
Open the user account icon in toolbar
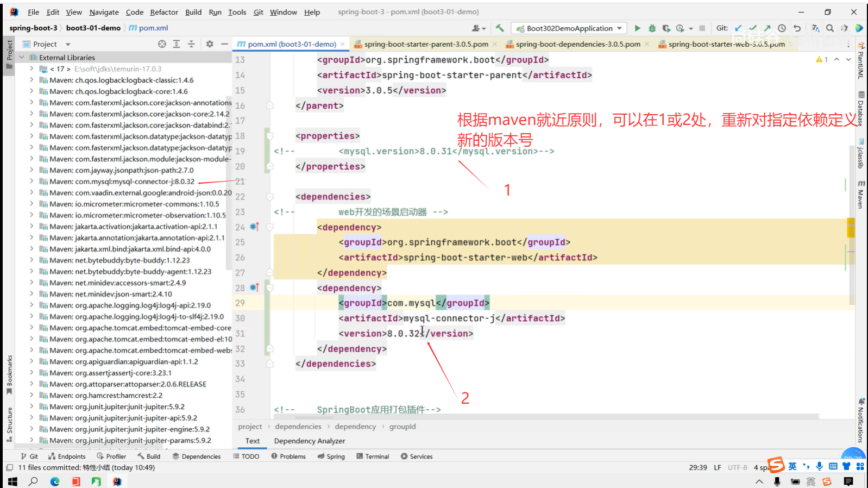click(478, 28)
